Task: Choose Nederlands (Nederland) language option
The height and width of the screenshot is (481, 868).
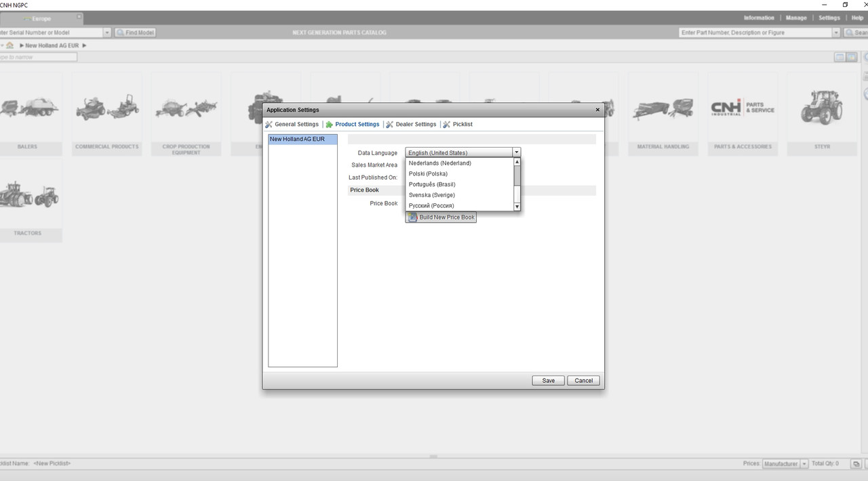Action: (459, 163)
